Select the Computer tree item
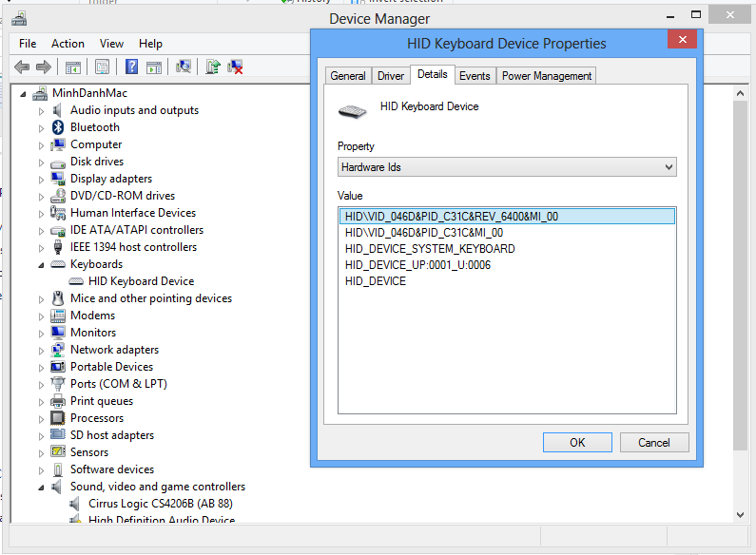This screenshot has width=756, height=555. click(x=96, y=144)
